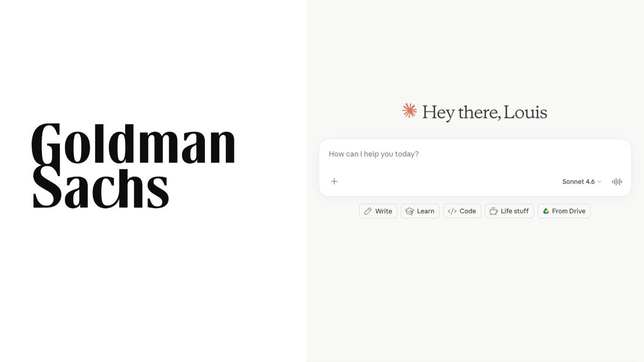Choose the Write suggestion chip
The image size is (644, 362).
coord(378,211)
